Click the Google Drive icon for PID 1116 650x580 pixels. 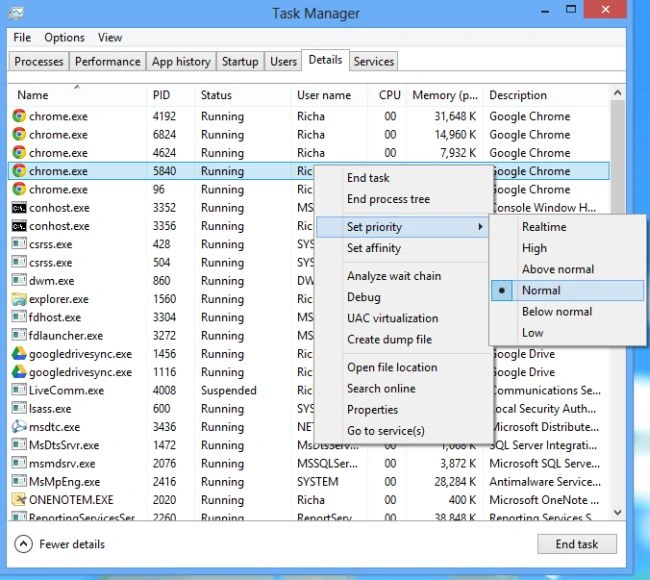pyautogui.click(x=19, y=371)
